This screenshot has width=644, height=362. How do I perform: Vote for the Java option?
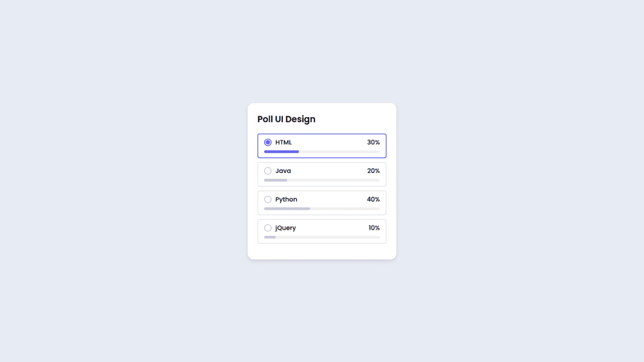[322, 174]
